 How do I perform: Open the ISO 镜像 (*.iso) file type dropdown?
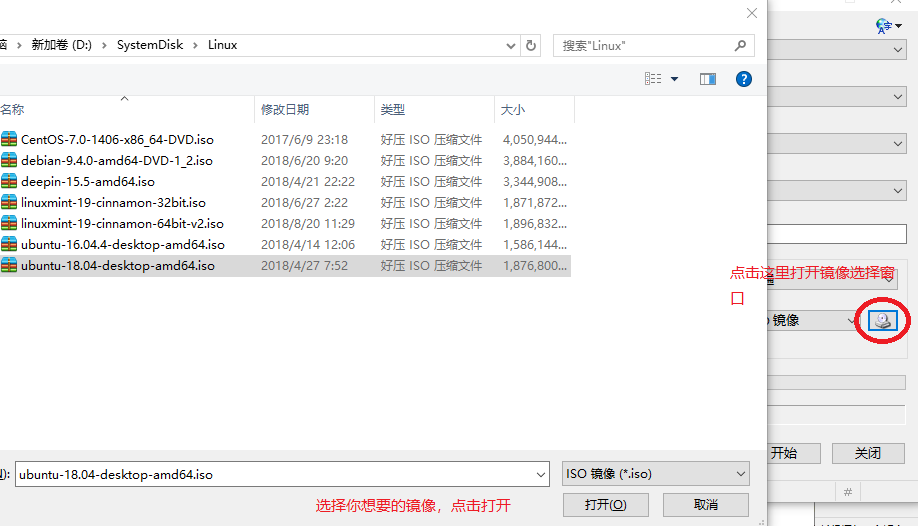pyautogui.click(x=656, y=474)
